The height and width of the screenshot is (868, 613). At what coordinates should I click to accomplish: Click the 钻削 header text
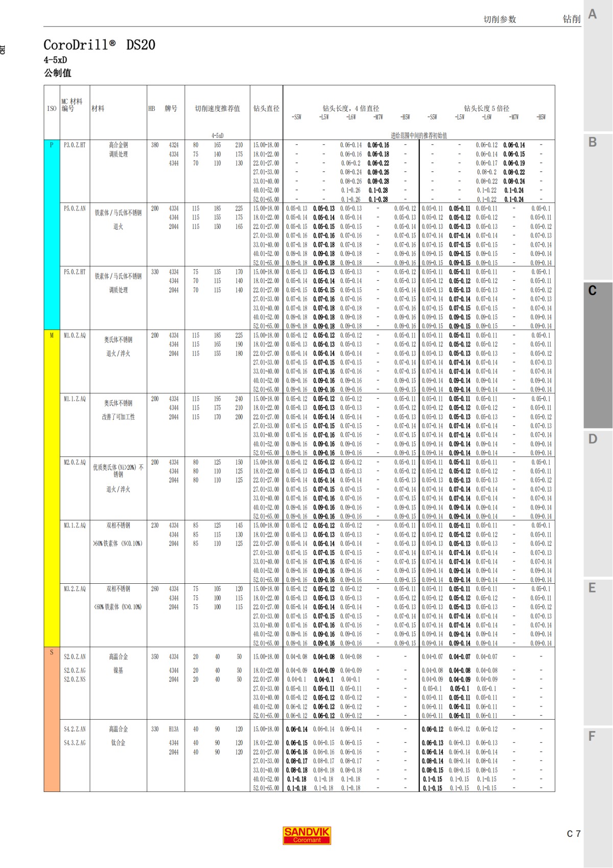[572, 19]
